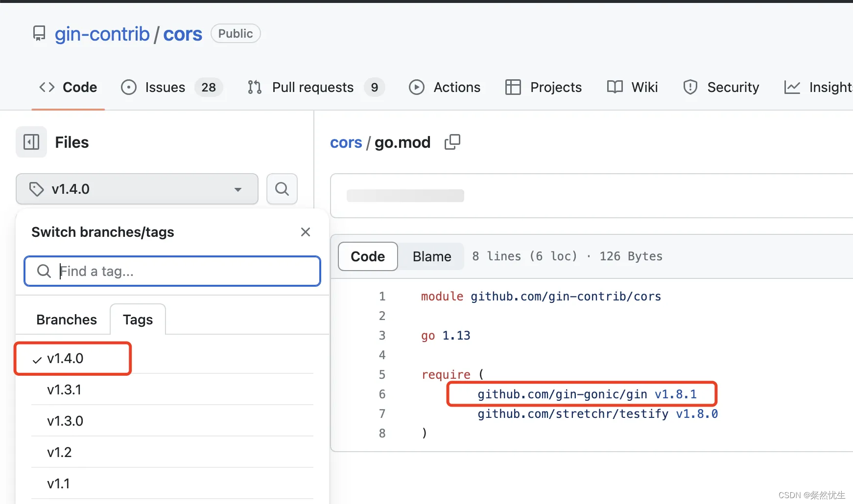The width and height of the screenshot is (853, 504).
Task: Click the Issues circle-dot icon
Action: 129,87
